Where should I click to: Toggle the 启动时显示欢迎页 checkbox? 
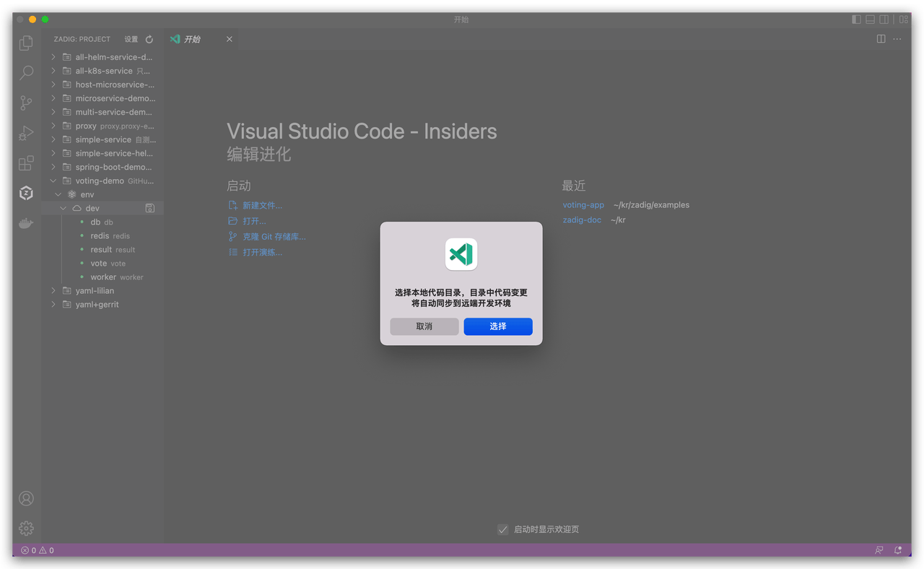pyautogui.click(x=502, y=529)
